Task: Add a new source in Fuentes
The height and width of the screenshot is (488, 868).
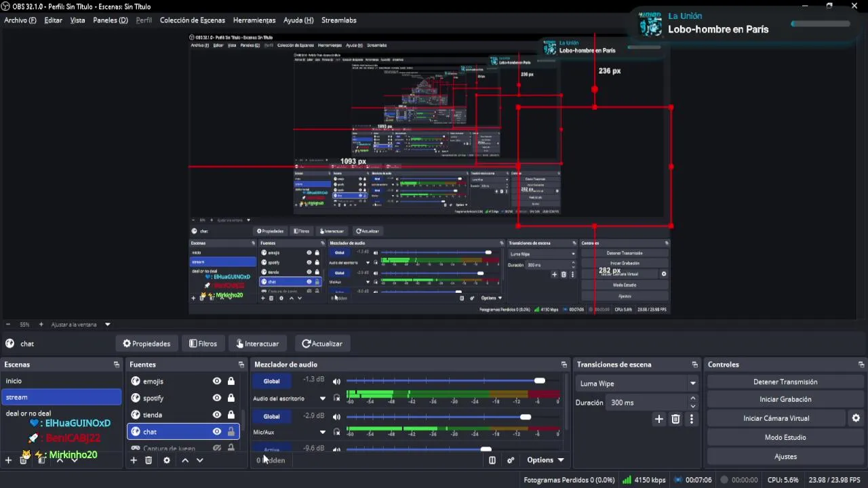Action: 134,460
